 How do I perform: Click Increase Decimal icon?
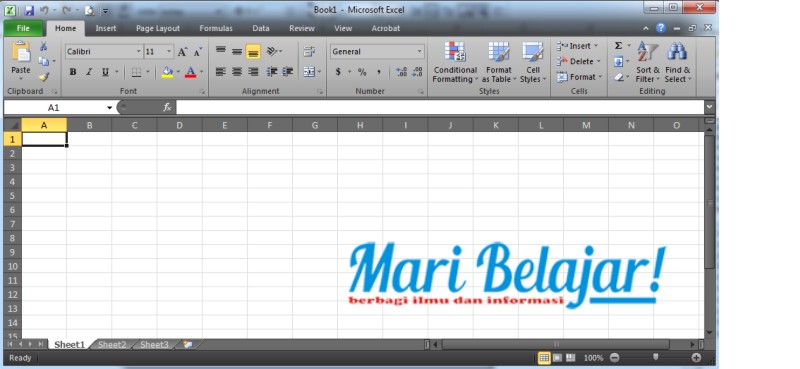click(402, 72)
